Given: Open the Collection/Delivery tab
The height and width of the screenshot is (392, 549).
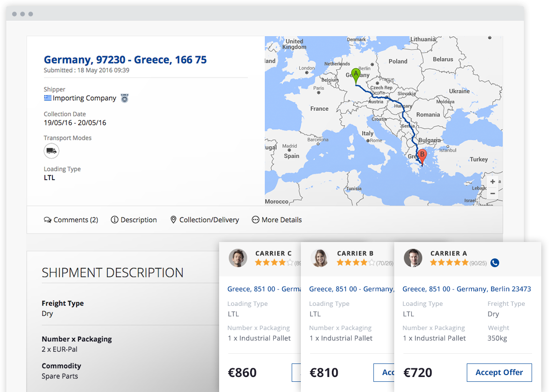Looking at the screenshot, I should 205,220.
